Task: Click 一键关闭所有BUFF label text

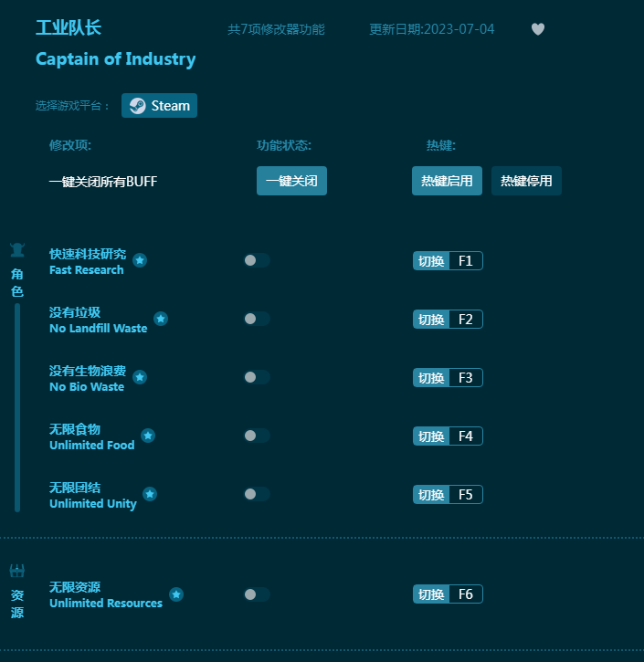Action: coord(103,182)
